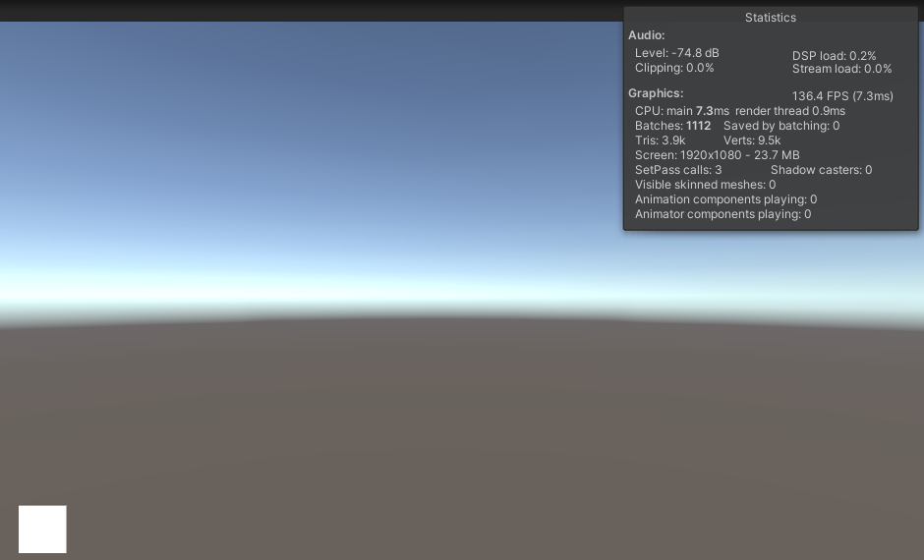Click the white square button in the game view
924x560 pixels.
click(42, 529)
